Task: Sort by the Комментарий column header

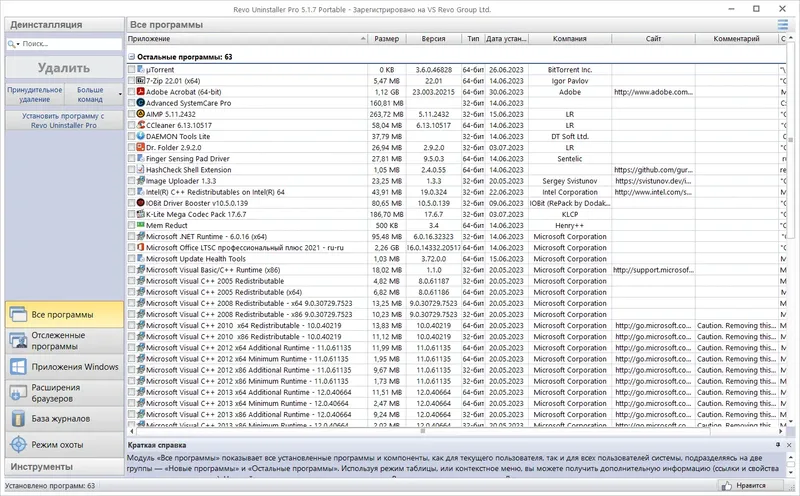Action: pyautogui.click(x=736, y=38)
